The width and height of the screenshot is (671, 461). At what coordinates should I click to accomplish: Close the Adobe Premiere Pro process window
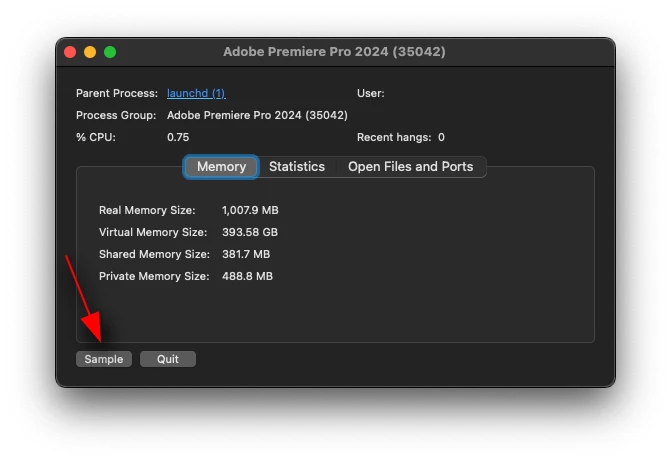point(70,52)
